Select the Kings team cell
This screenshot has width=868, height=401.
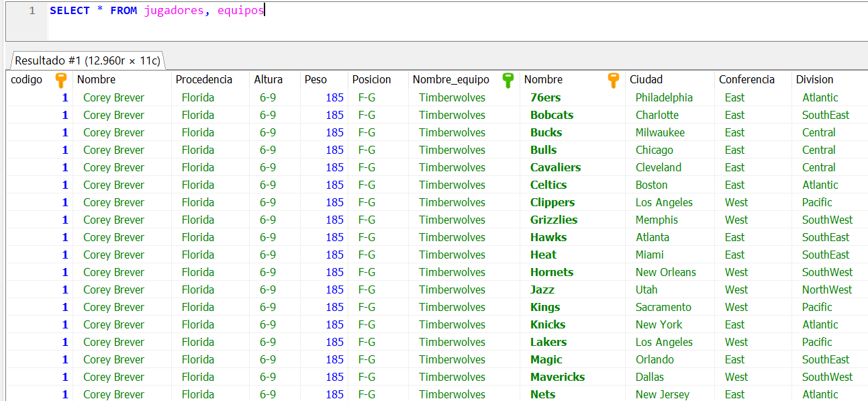[x=545, y=307]
